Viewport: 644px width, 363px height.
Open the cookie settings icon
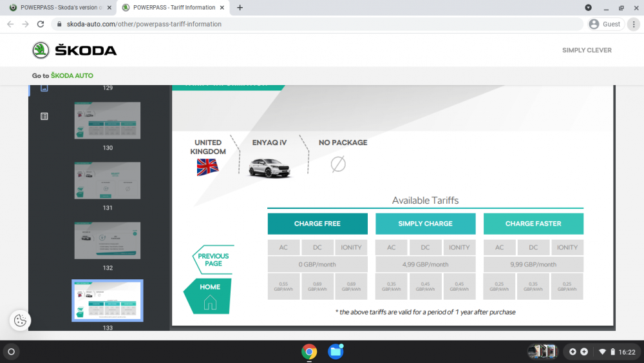point(20,320)
